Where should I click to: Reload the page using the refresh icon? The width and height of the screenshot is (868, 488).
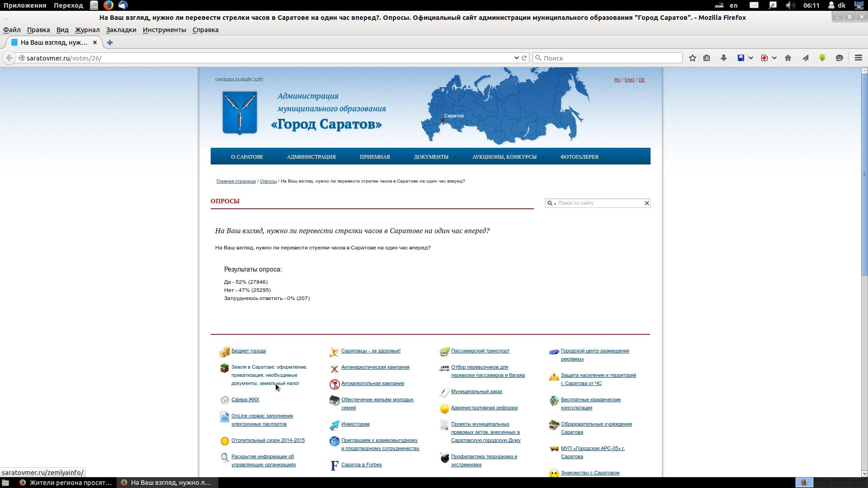coord(524,58)
